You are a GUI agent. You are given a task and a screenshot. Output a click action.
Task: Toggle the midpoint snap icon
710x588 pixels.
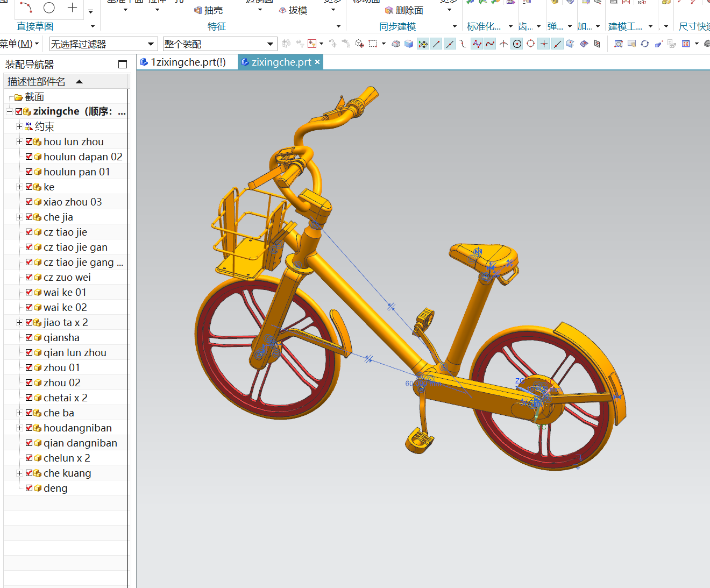(x=450, y=44)
